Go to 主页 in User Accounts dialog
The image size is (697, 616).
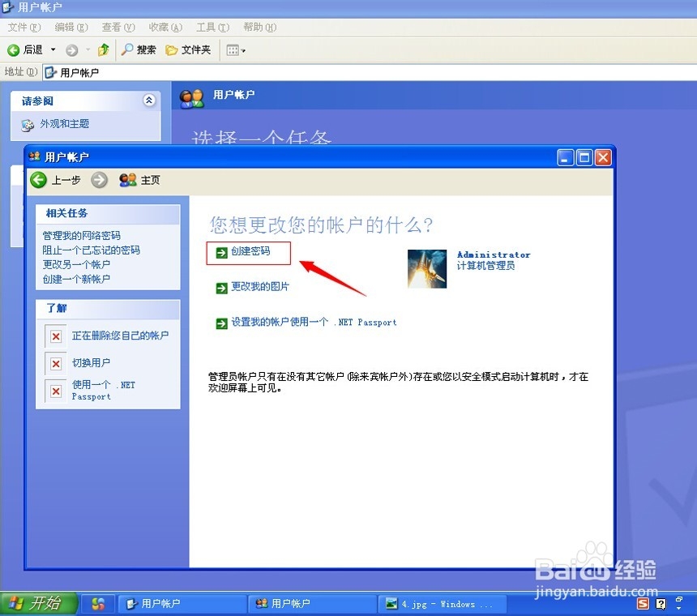139,180
